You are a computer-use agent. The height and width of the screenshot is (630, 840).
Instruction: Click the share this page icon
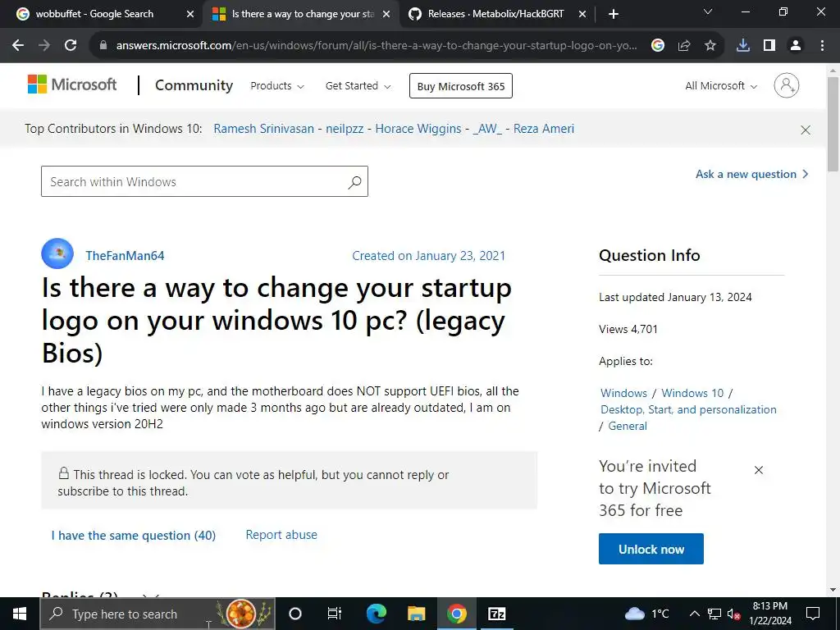pyautogui.click(x=684, y=46)
